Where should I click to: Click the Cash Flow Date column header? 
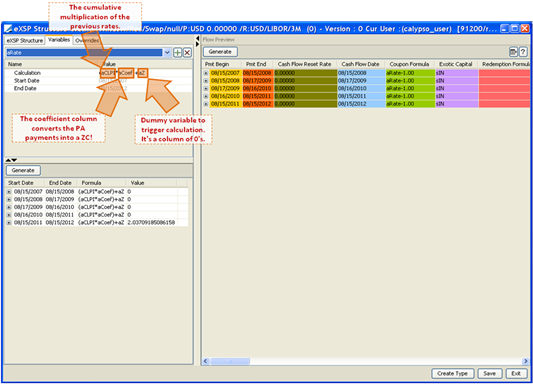tap(360, 64)
